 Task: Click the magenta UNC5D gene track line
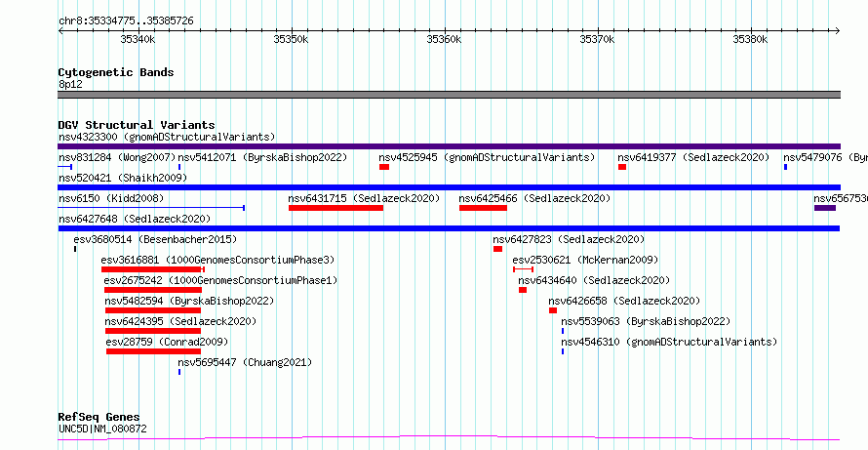click(x=449, y=438)
